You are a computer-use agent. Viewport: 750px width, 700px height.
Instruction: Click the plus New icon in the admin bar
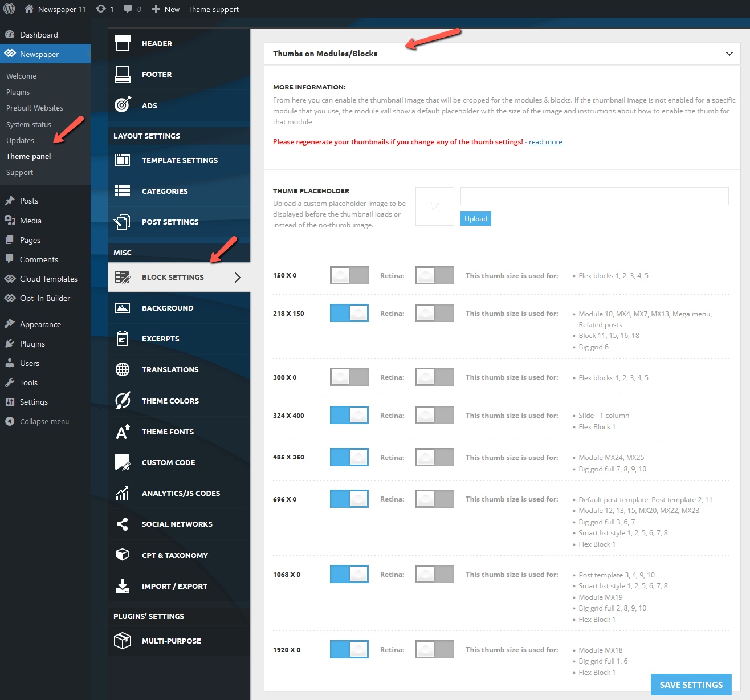coord(156,9)
